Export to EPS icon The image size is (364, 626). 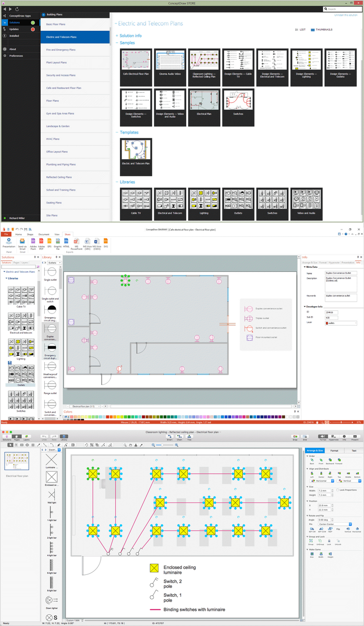coord(49,243)
